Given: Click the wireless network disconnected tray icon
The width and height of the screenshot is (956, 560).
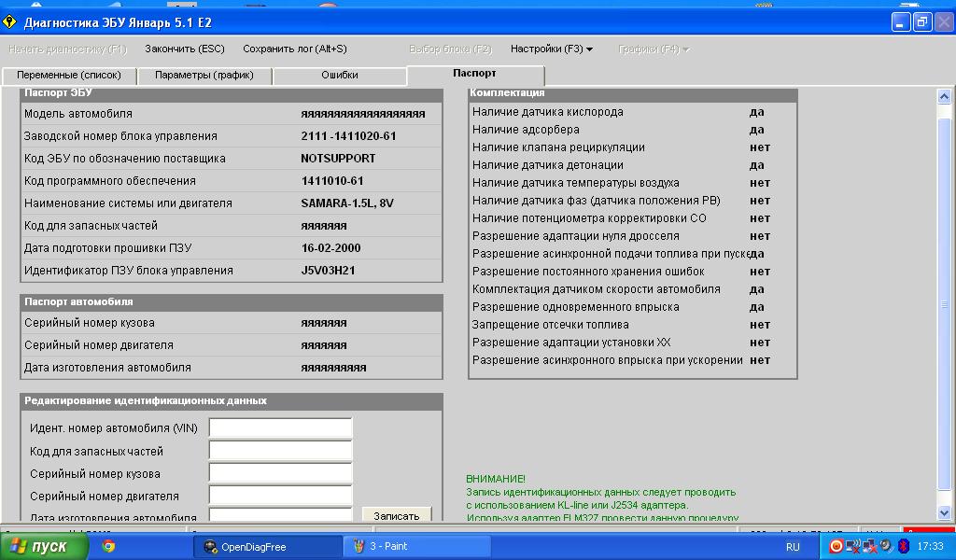Looking at the screenshot, I should pos(853,546).
